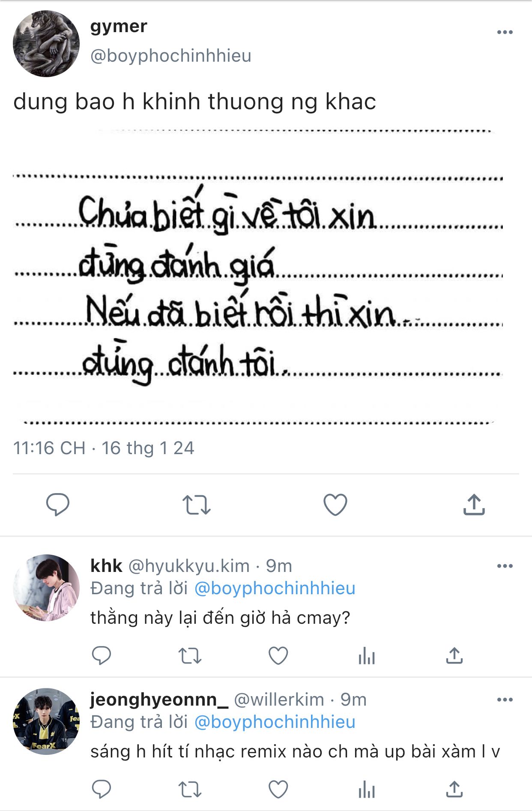The width and height of the screenshot is (532, 811).
Task: Reply to gymer's main tweet
Action: (x=58, y=504)
